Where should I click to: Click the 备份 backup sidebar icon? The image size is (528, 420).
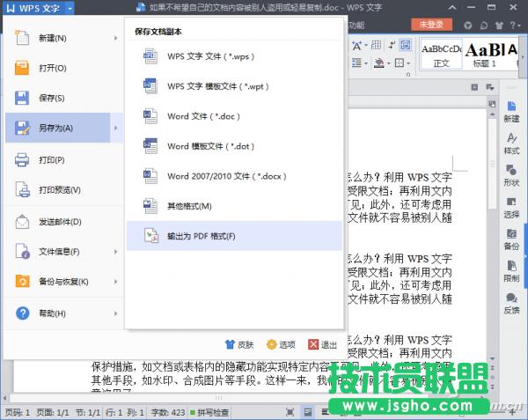click(511, 239)
